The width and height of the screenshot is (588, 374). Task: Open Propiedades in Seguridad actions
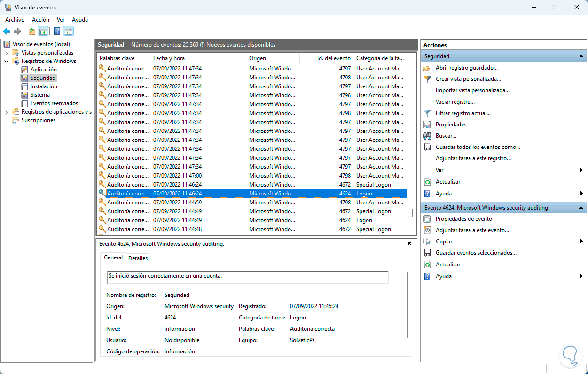point(451,125)
